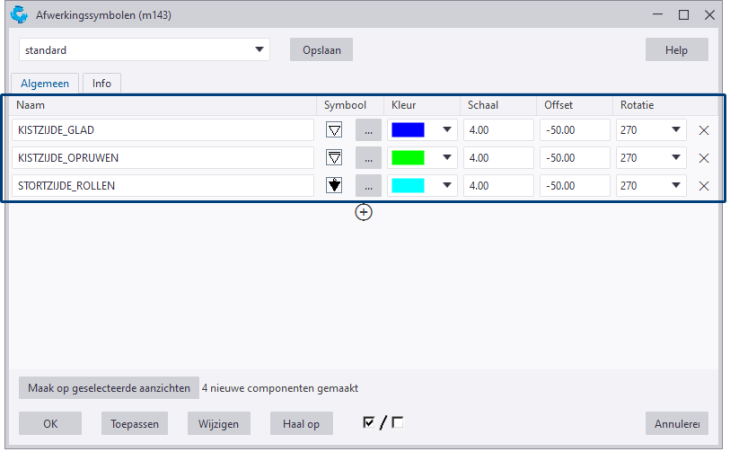Click the symbol preview icon for STORTZIJDE_ROLLEN
The width and height of the screenshot is (730, 452).
[334, 186]
